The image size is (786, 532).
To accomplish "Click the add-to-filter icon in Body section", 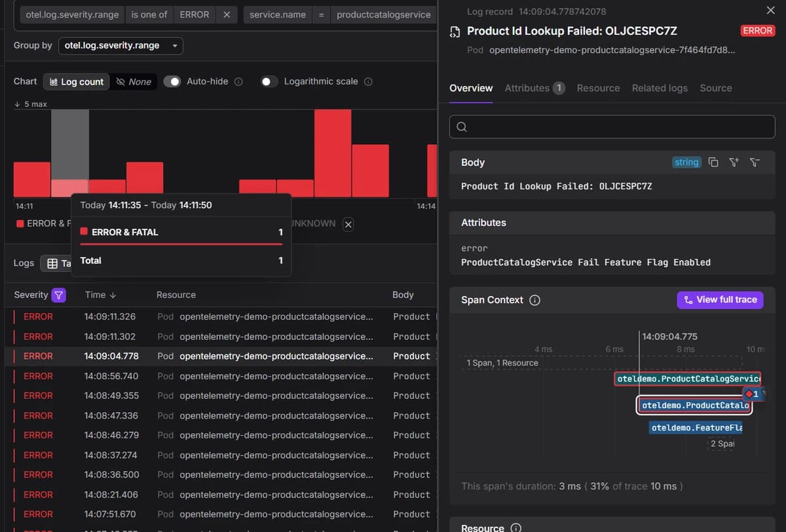I will click(x=734, y=162).
